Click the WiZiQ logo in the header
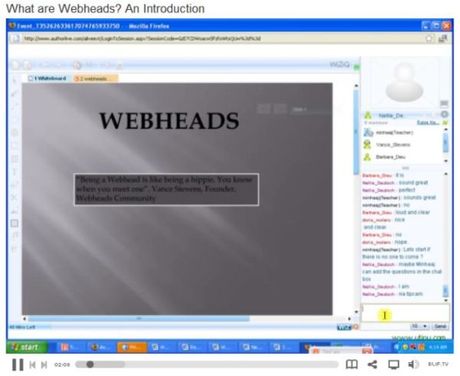The image size is (460, 376). [339, 64]
